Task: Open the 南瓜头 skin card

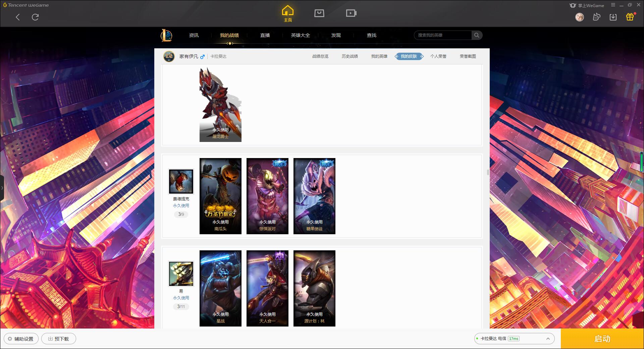Action: click(220, 196)
